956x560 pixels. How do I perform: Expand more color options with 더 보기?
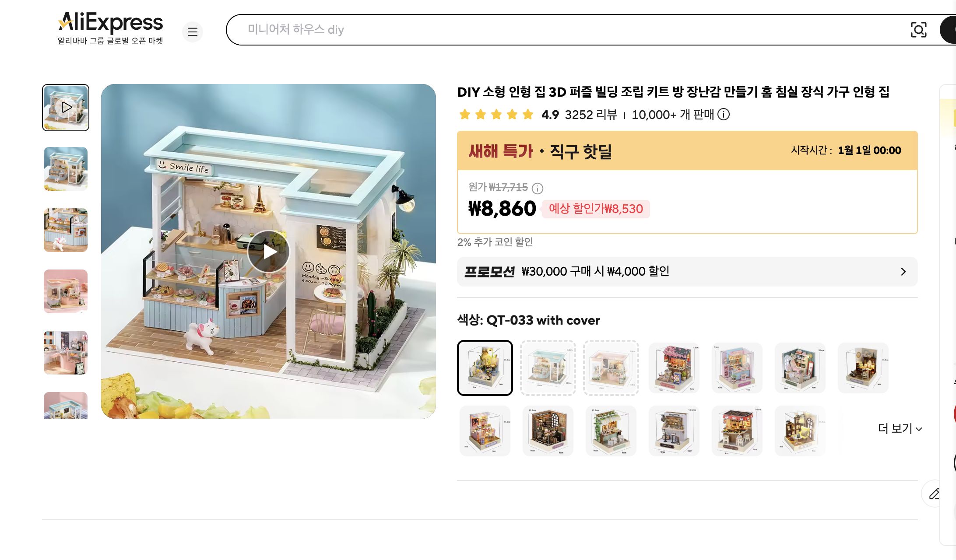pyautogui.click(x=900, y=428)
